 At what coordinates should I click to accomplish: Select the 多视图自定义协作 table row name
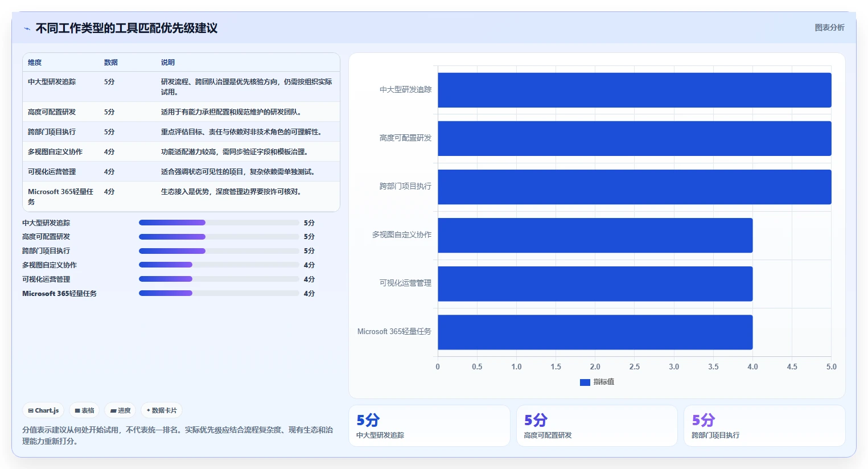click(x=55, y=152)
